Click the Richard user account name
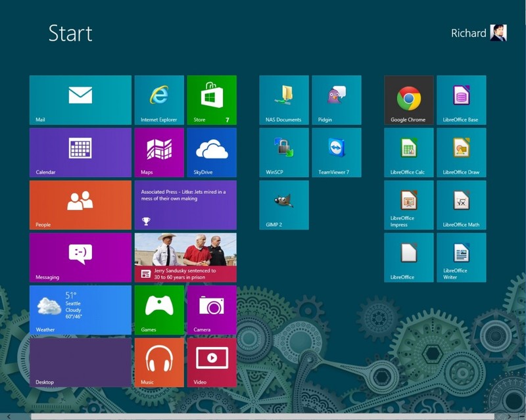This screenshot has width=526, height=420. pyautogui.click(x=468, y=33)
